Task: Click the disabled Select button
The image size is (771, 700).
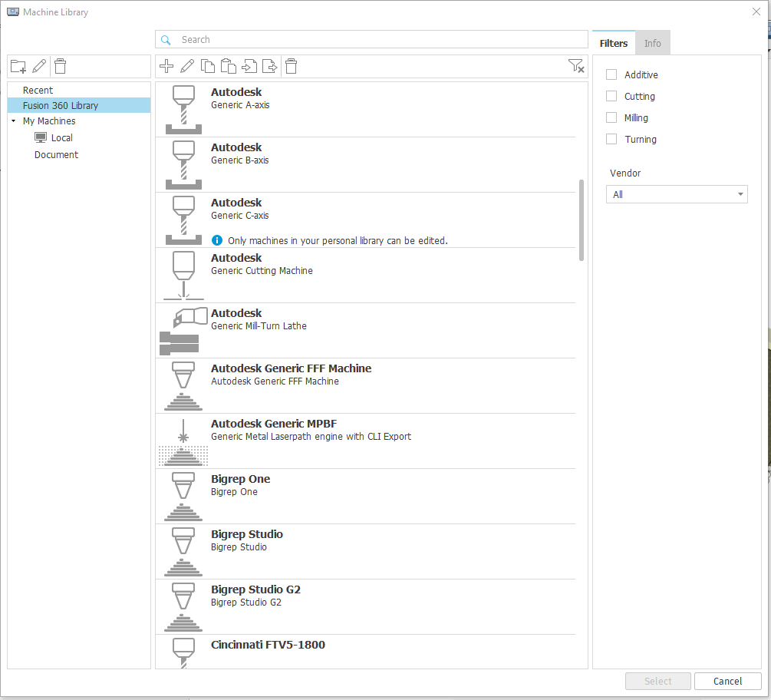Action: tap(658, 682)
